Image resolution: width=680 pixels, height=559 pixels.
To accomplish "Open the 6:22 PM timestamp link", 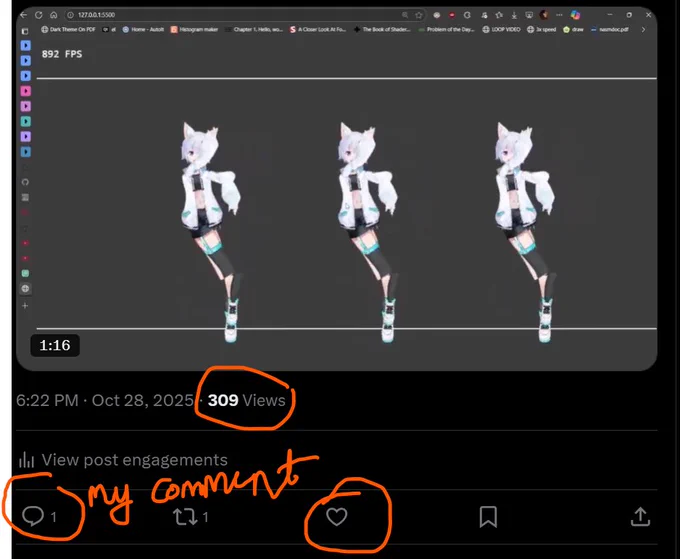I will pos(47,400).
